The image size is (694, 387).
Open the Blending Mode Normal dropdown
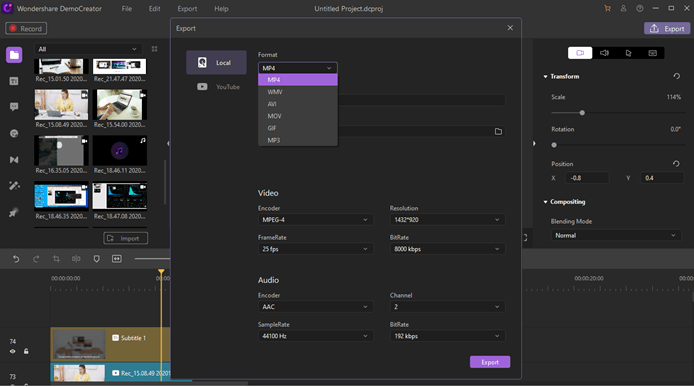click(x=616, y=236)
